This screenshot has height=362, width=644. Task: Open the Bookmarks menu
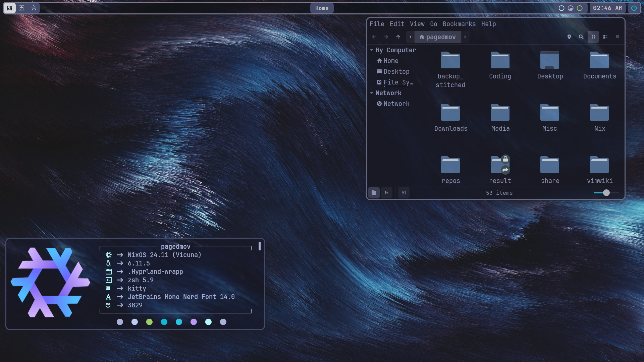(459, 24)
